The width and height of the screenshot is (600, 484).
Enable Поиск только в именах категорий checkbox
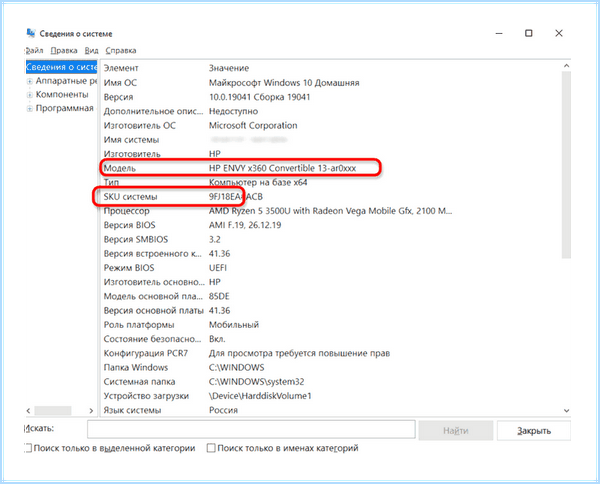[x=211, y=448]
